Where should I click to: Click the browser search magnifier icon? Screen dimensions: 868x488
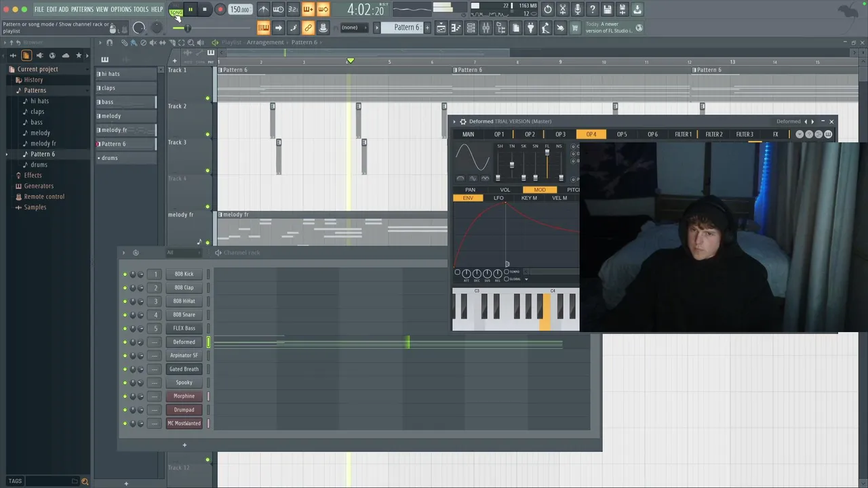pyautogui.click(x=85, y=481)
